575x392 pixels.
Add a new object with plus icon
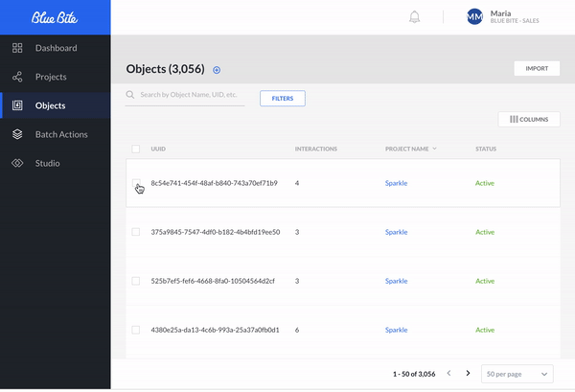click(x=217, y=70)
